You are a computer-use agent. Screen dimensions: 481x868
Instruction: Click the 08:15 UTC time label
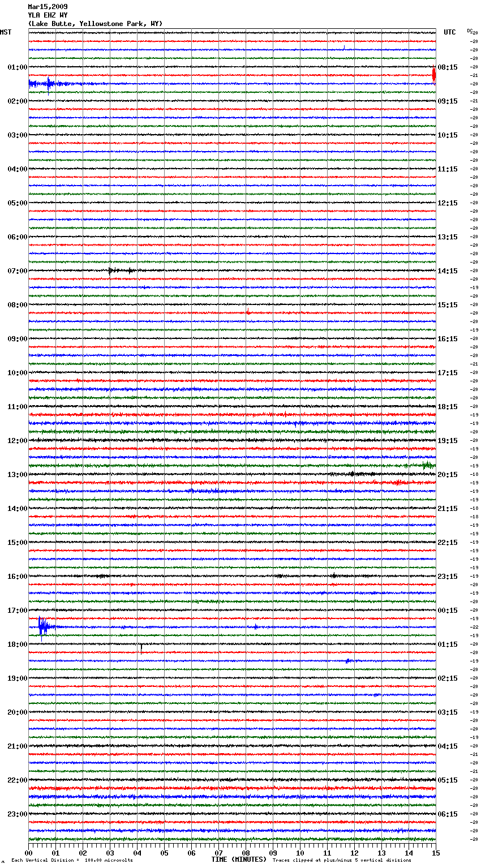[x=448, y=67]
